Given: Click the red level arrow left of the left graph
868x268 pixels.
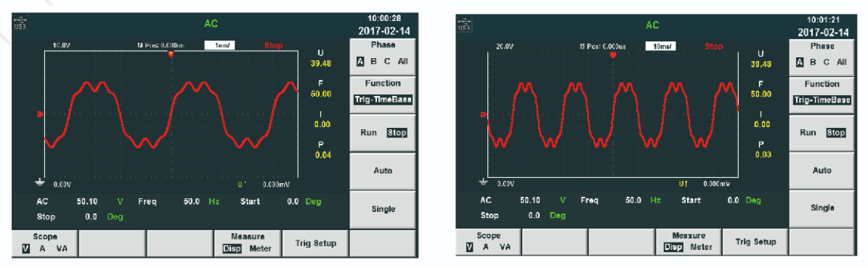Looking at the screenshot, I should click(40, 115).
